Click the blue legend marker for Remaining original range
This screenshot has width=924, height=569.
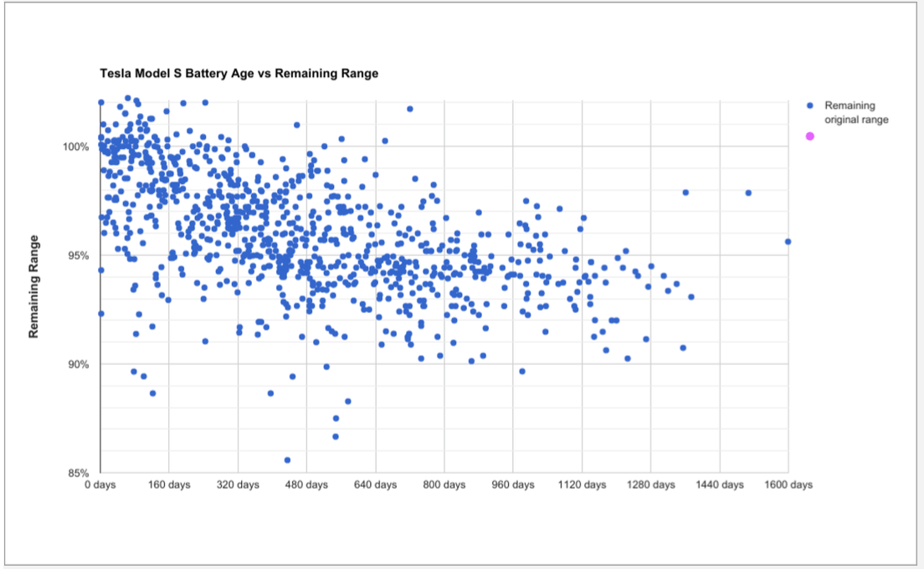coord(809,105)
